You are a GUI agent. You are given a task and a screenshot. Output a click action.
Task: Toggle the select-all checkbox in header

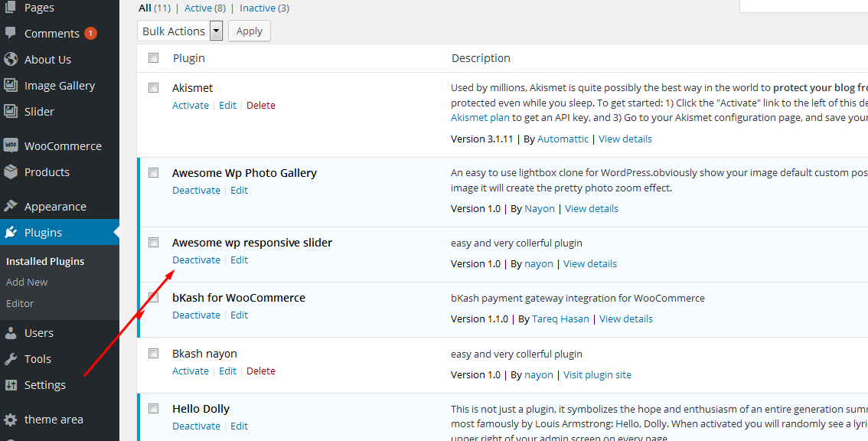(154, 58)
